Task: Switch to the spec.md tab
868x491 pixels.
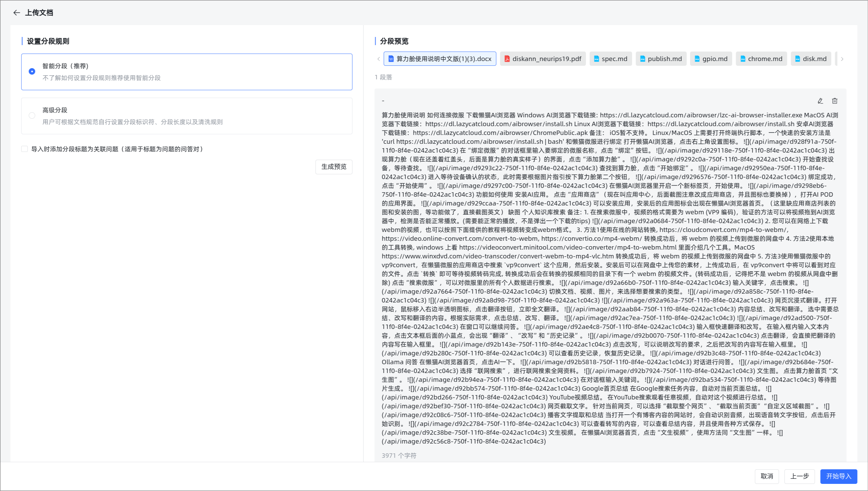Action: [x=611, y=59]
